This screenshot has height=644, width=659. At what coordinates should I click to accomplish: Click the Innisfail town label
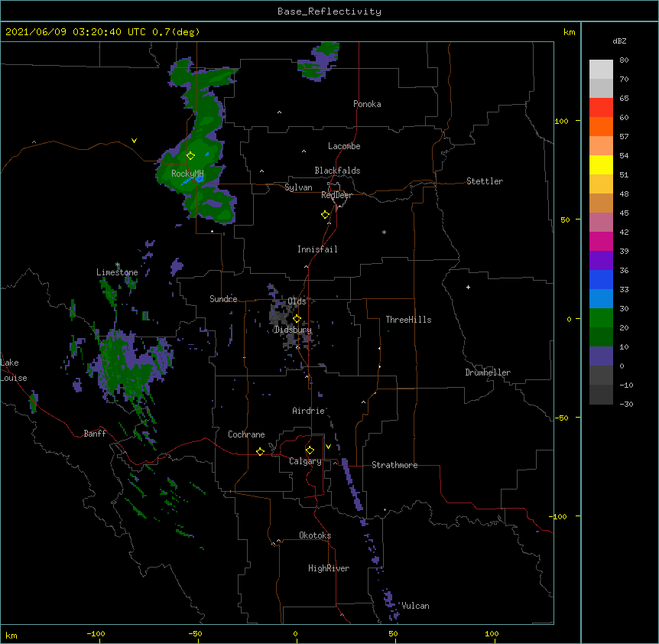(317, 249)
